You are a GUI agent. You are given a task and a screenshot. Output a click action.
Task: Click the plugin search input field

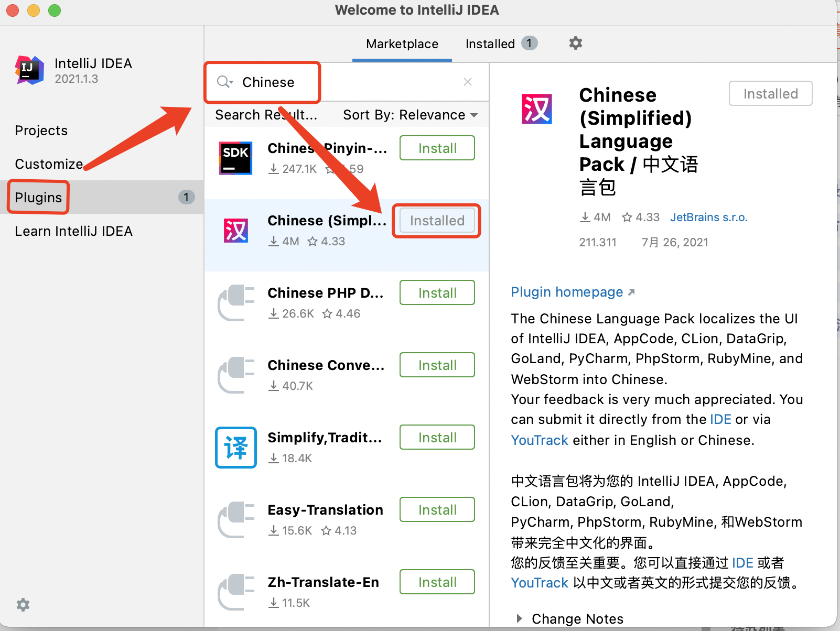click(x=346, y=82)
